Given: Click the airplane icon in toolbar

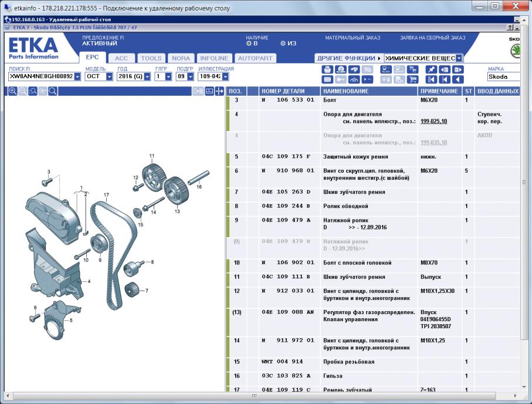Looking at the screenshot, I should (354, 69).
